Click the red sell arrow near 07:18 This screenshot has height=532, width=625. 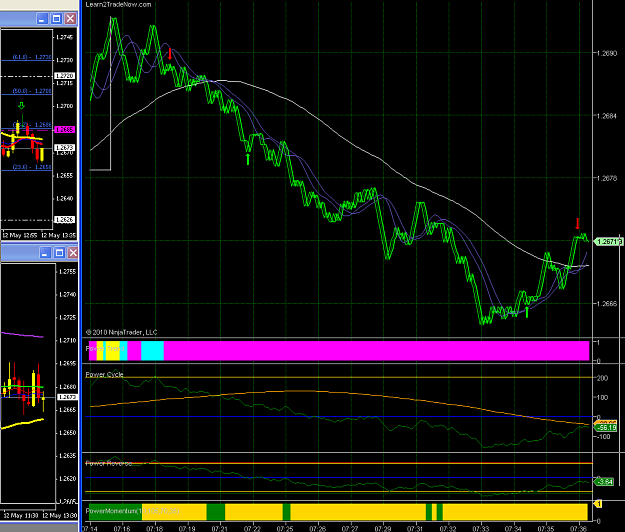[x=170, y=54]
